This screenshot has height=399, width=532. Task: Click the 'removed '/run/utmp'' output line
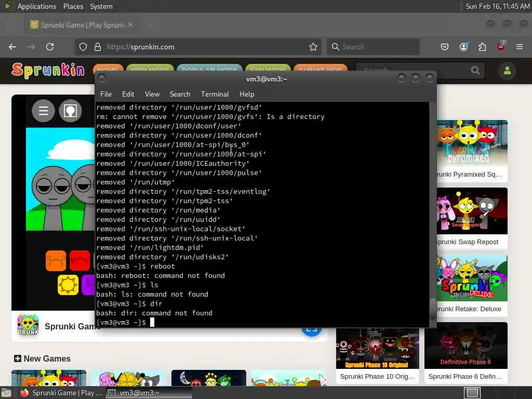(135, 182)
